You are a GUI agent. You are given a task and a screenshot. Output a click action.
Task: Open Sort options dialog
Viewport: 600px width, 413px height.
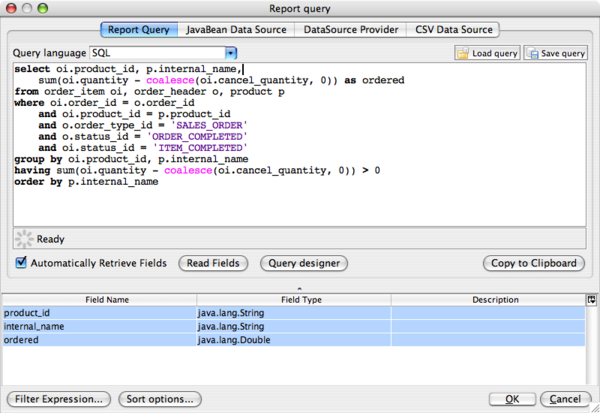[x=160, y=399]
